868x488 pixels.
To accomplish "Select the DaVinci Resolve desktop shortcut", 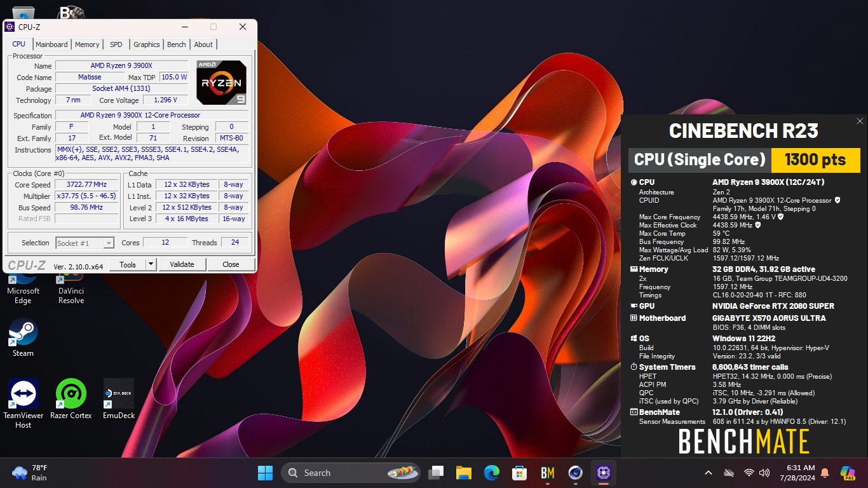I will pyautogui.click(x=71, y=289).
